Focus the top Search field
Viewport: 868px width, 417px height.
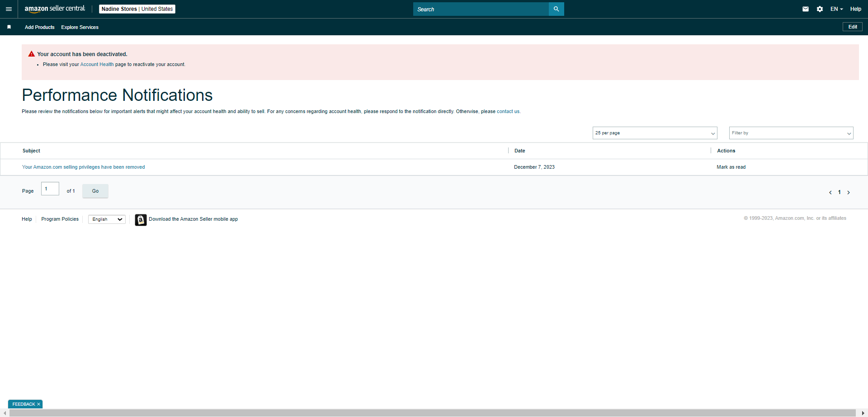point(481,9)
